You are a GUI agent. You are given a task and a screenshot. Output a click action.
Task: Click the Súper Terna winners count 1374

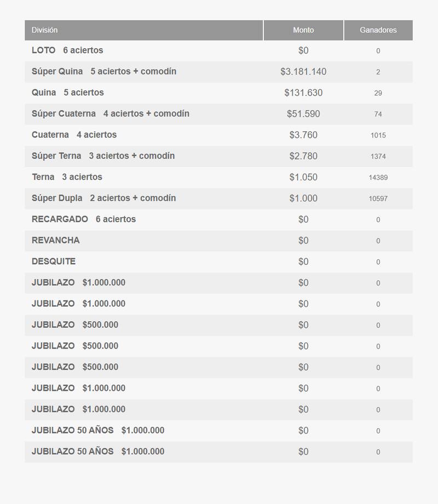click(378, 157)
